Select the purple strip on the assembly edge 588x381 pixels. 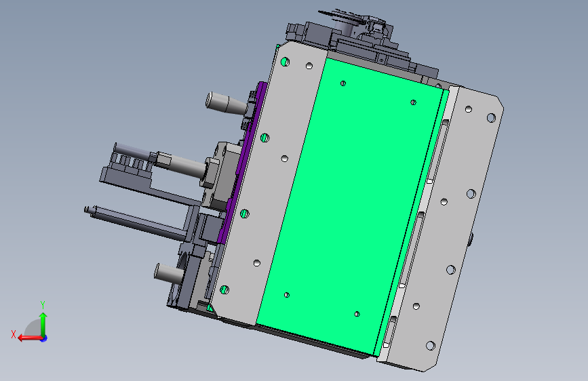coord(242,163)
